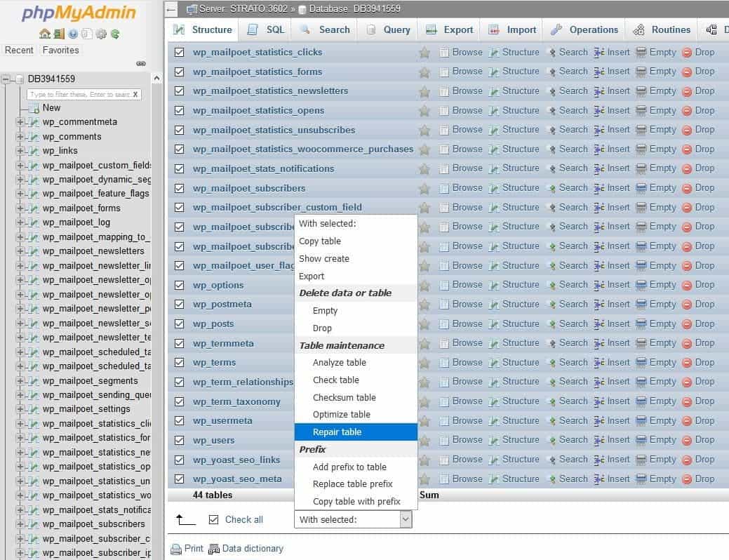Collapse the DB3941559 database tree node

(x=6, y=79)
